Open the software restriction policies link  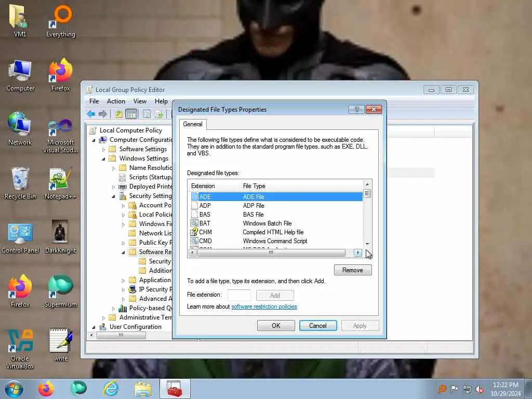coord(264,307)
